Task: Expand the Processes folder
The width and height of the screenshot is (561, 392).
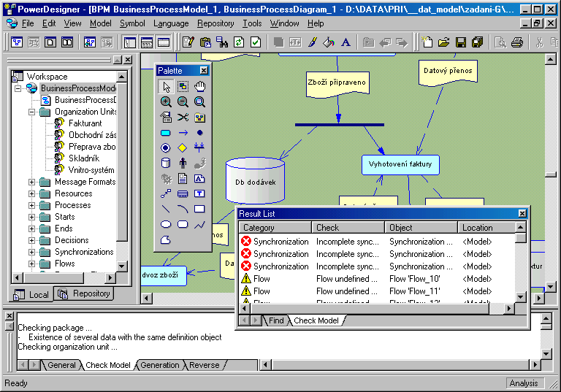Action: [x=31, y=205]
